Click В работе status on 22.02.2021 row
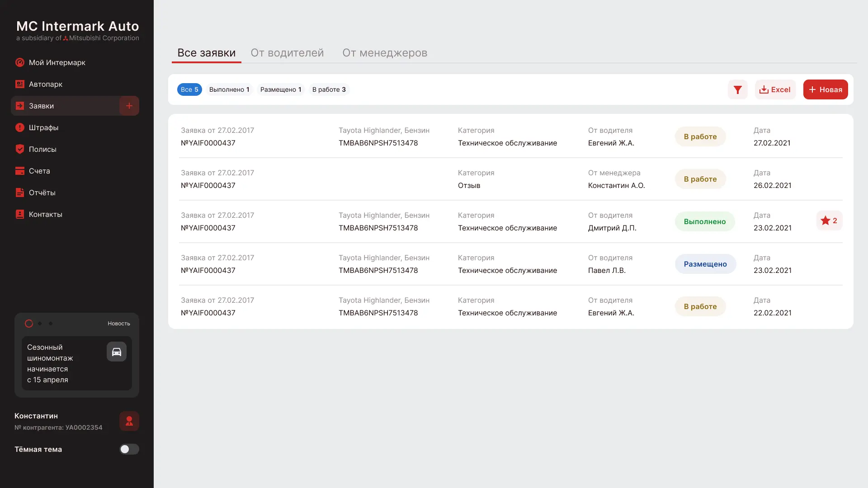Image resolution: width=868 pixels, height=488 pixels. pyautogui.click(x=700, y=306)
